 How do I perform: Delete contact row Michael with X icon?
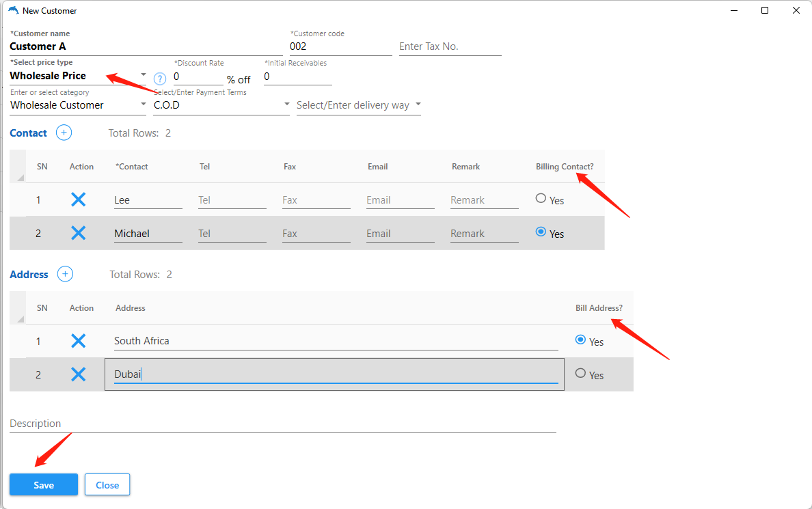(x=79, y=233)
